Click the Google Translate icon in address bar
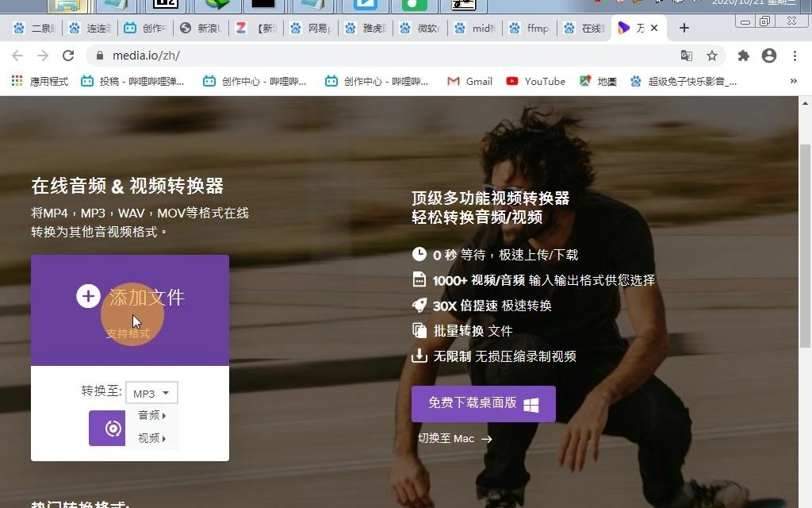 tap(686, 56)
